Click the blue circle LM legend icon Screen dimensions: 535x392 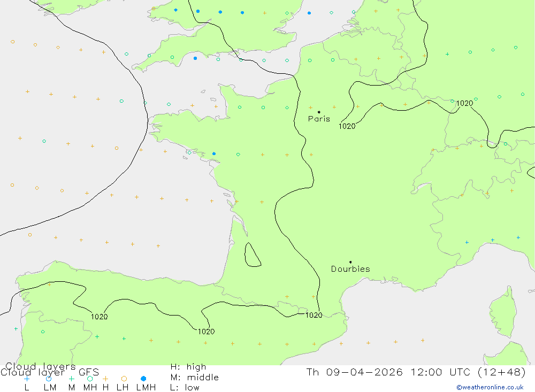49,379
